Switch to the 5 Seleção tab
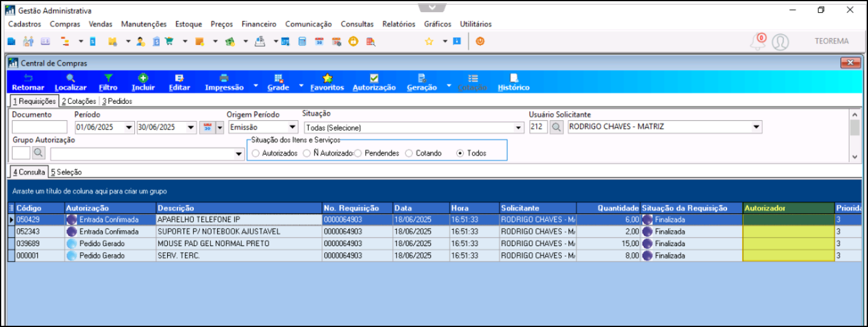This screenshot has width=868, height=327. (x=66, y=172)
